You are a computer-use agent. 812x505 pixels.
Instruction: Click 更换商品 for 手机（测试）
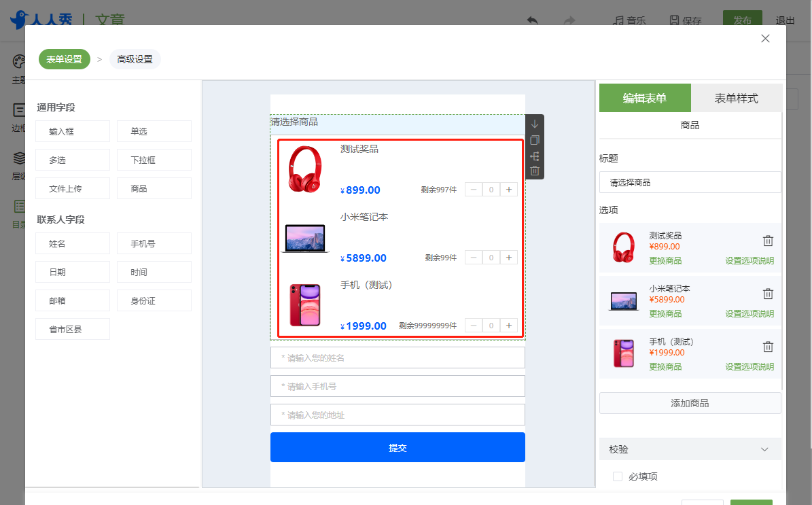click(665, 367)
